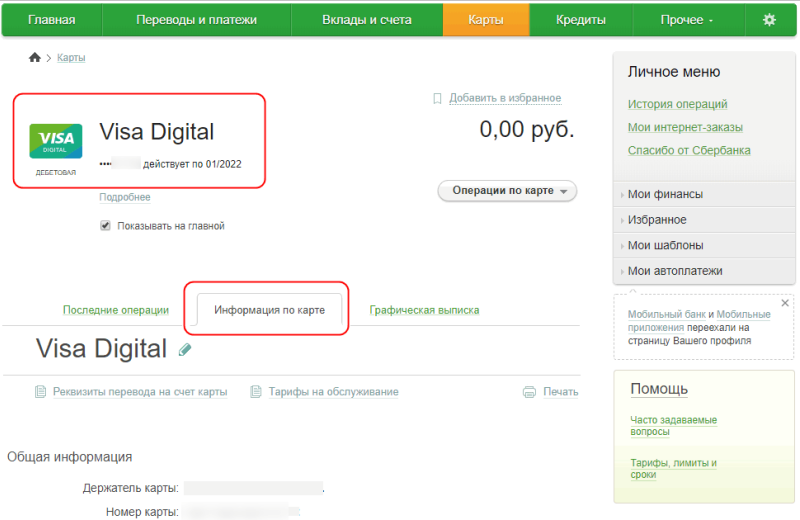Switch to the Графическая выписка tab
This screenshot has width=800, height=520.
[424, 310]
